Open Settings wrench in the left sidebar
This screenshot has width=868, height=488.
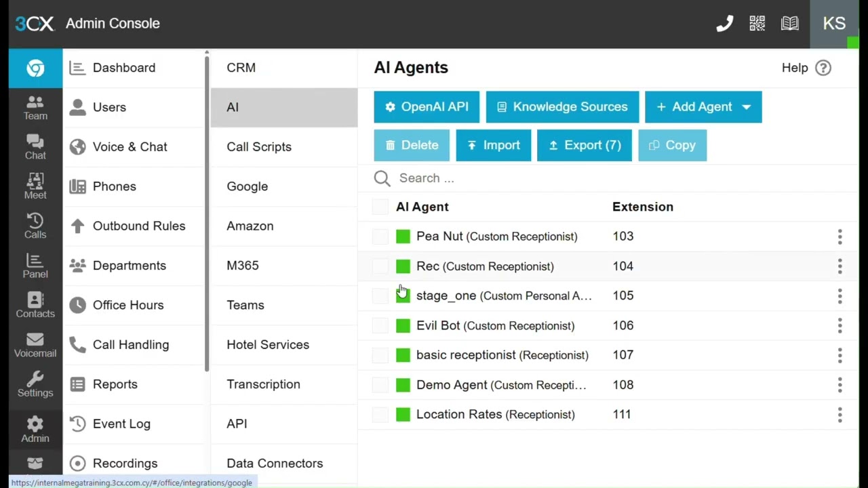point(35,384)
